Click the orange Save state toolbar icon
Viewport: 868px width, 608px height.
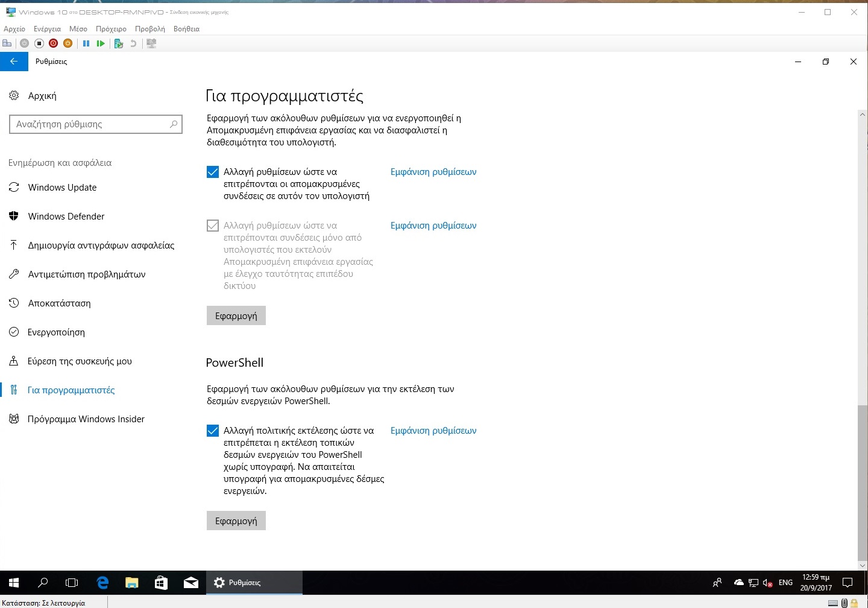click(68, 43)
